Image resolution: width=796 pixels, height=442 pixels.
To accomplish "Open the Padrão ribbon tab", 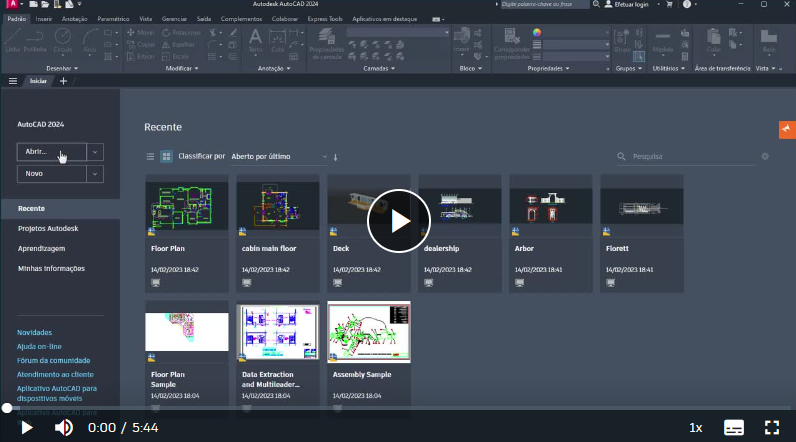I will pyautogui.click(x=17, y=19).
